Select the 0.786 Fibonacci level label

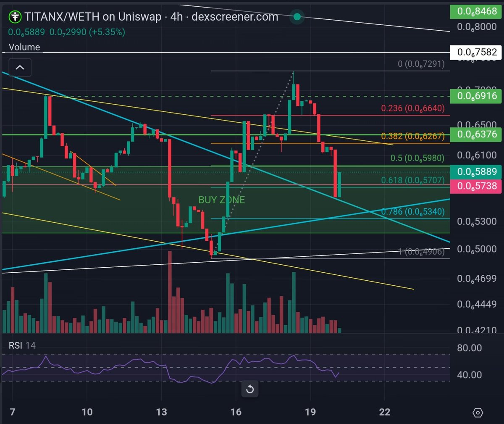[412, 211]
